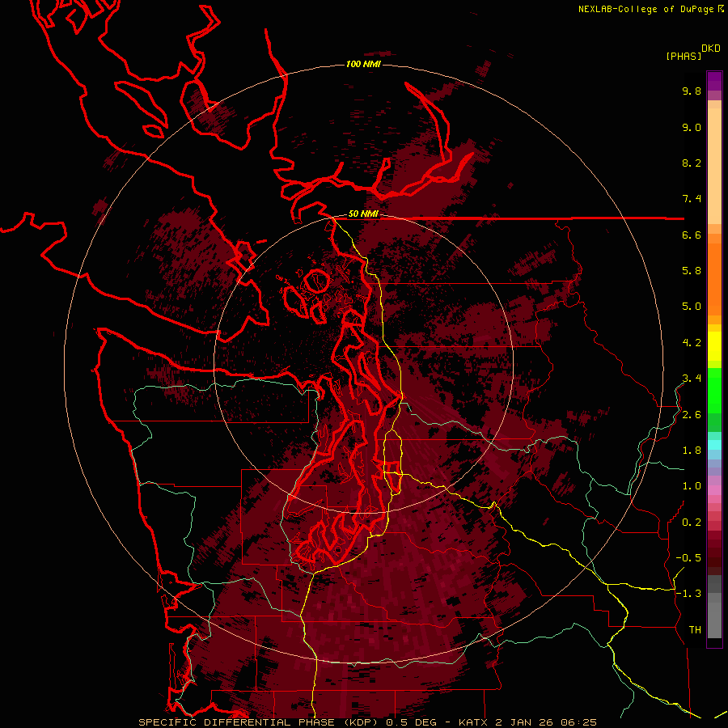728x728 pixels.
Task: Select the TH threshold legend label
Action: click(x=695, y=630)
